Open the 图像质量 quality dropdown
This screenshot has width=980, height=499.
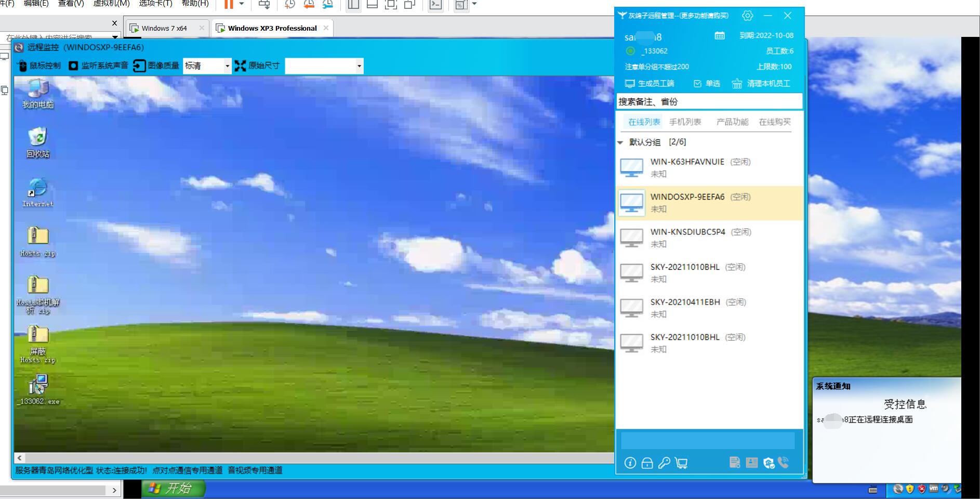(x=207, y=66)
